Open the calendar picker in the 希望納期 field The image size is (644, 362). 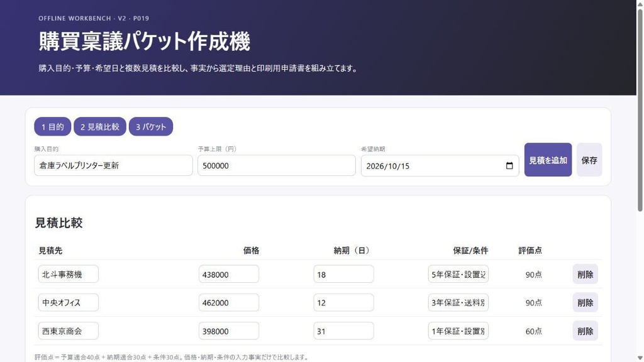click(x=509, y=166)
